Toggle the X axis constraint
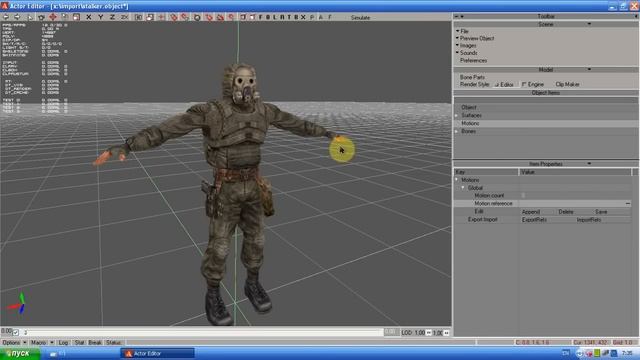640x360 pixels. click(x=89, y=17)
